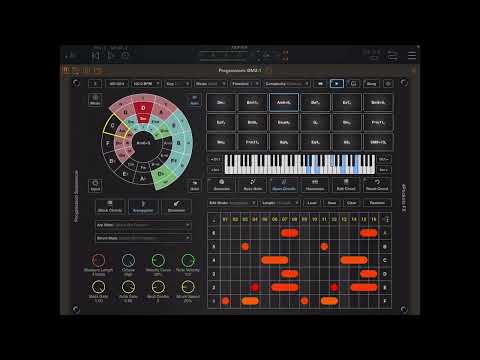
Task: Open the Mode dropdown
Action: pyautogui.click(x=211, y=84)
